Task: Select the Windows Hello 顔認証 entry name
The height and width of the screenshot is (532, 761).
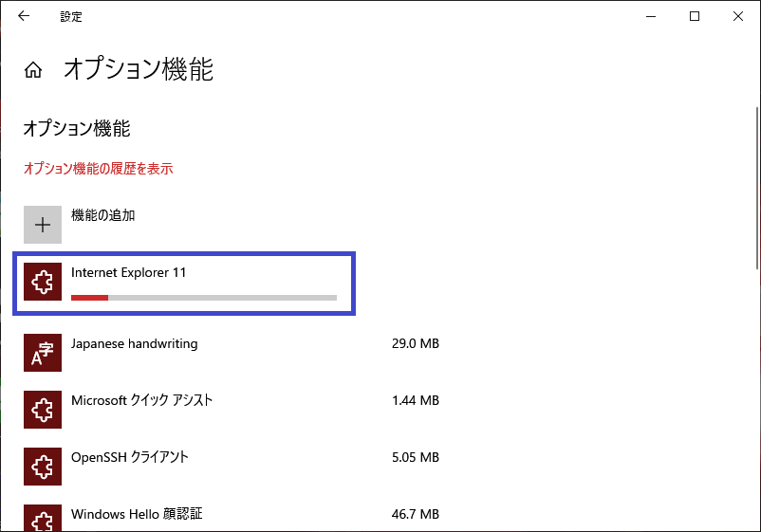Action: click(x=137, y=514)
